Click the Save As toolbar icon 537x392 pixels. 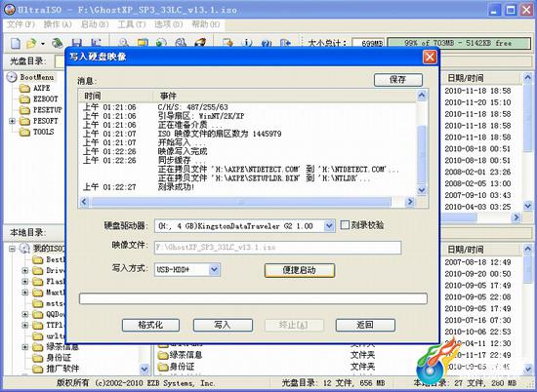coord(96,43)
